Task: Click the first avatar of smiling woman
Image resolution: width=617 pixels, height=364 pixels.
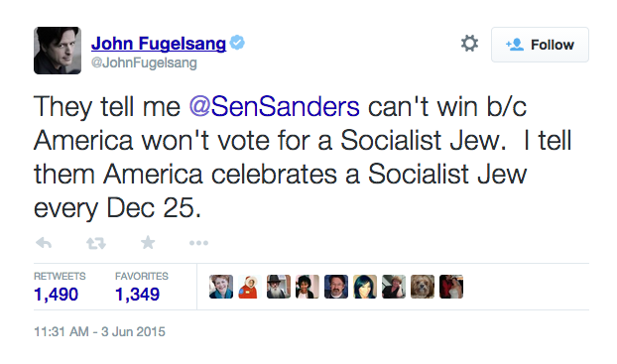Action: 221,287
